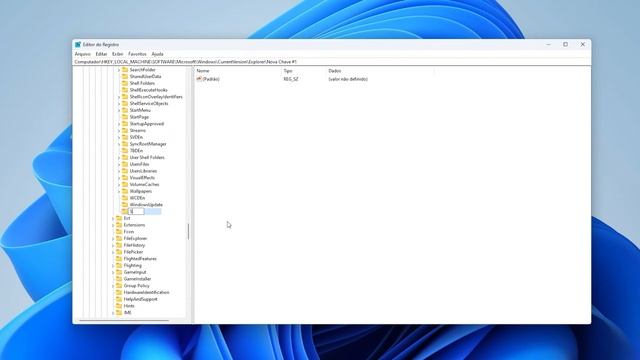The width and height of the screenshot is (640, 360).
Task: Click the REG_SZ type cell
Action: coord(291,79)
